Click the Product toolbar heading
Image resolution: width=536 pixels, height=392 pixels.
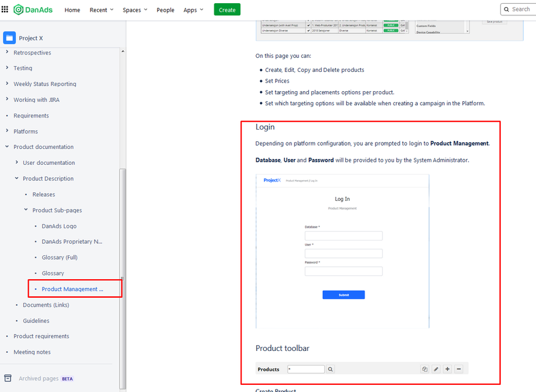point(282,348)
